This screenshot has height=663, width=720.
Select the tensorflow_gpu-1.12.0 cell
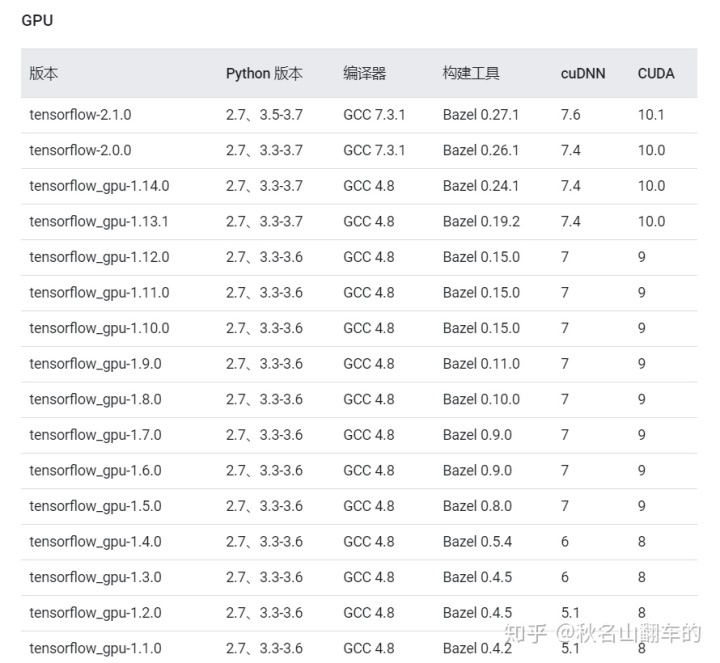click(99, 257)
